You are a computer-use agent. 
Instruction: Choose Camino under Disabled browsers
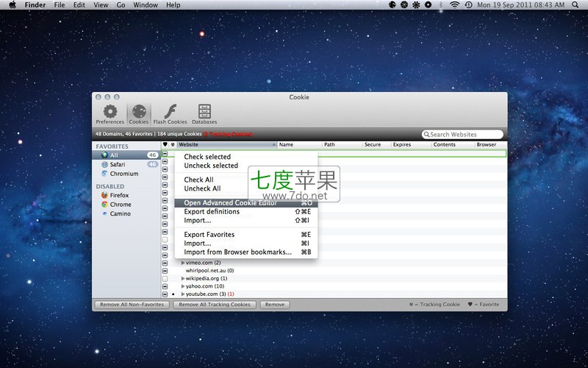[x=120, y=214]
